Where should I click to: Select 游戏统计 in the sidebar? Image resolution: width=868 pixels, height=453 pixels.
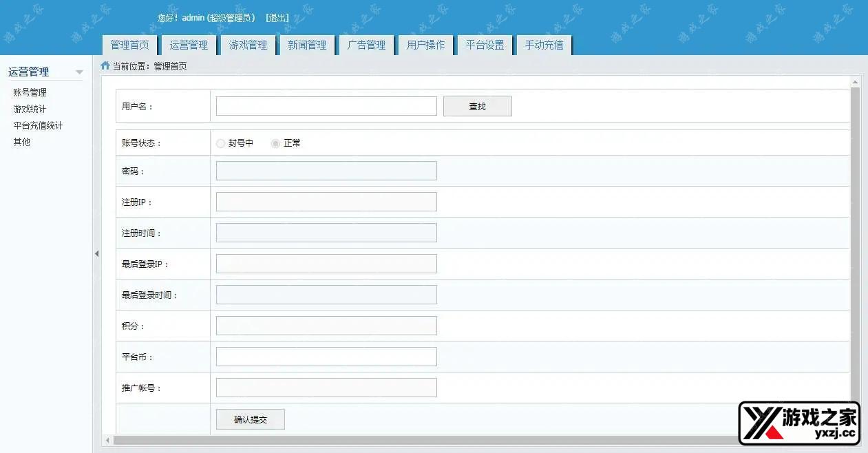point(30,109)
